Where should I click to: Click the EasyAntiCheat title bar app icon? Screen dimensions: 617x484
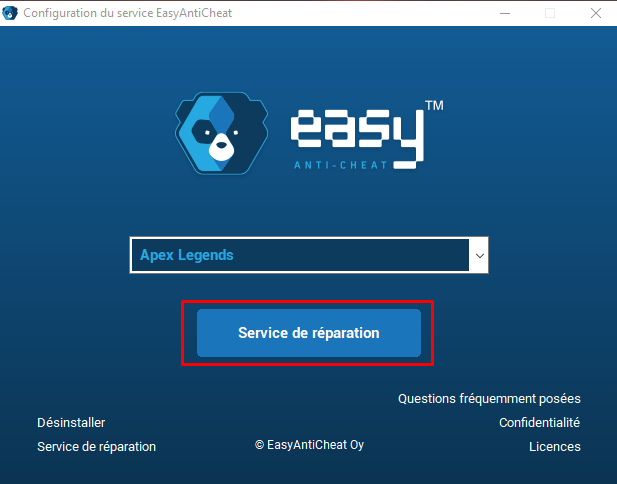pyautogui.click(x=10, y=13)
